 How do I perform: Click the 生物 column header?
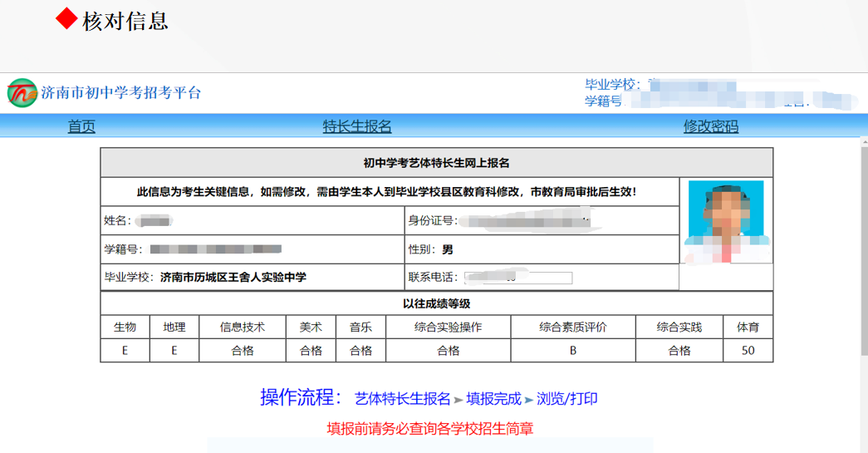tap(125, 327)
